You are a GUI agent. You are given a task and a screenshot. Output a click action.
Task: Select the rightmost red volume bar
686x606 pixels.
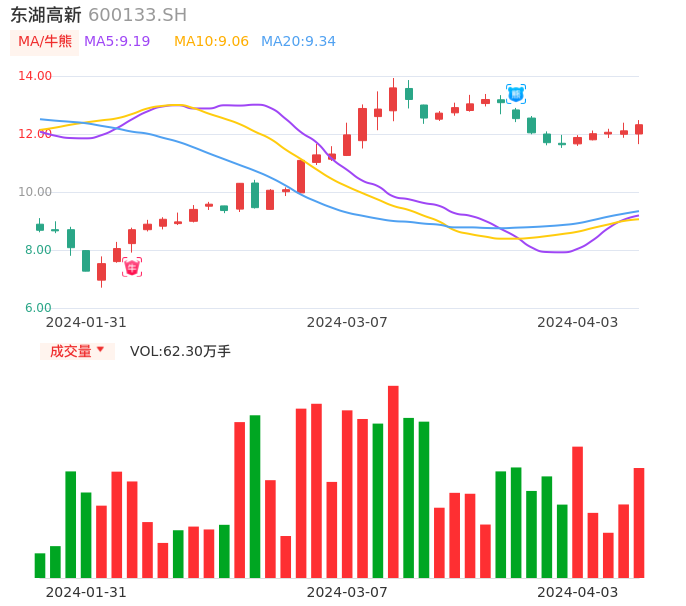[638, 523]
